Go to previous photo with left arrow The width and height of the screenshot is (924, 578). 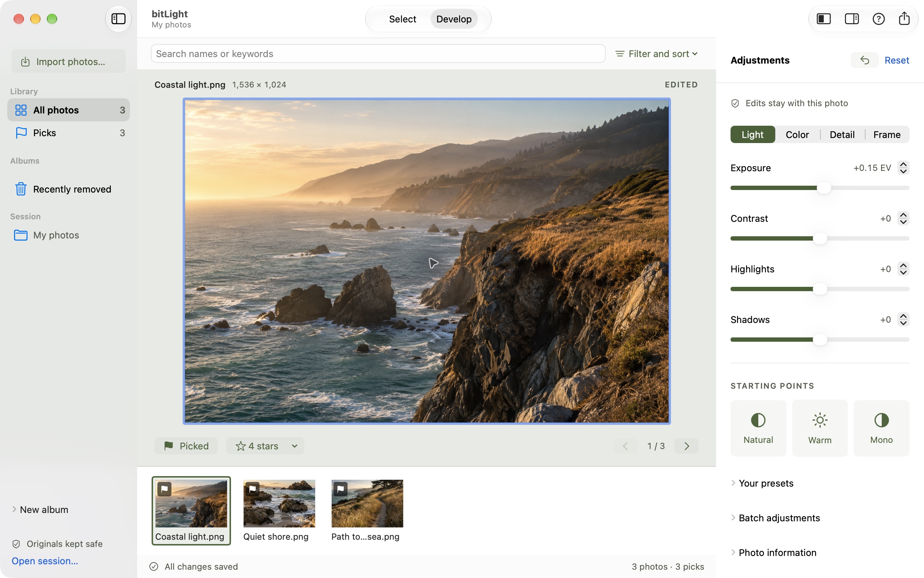(625, 446)
